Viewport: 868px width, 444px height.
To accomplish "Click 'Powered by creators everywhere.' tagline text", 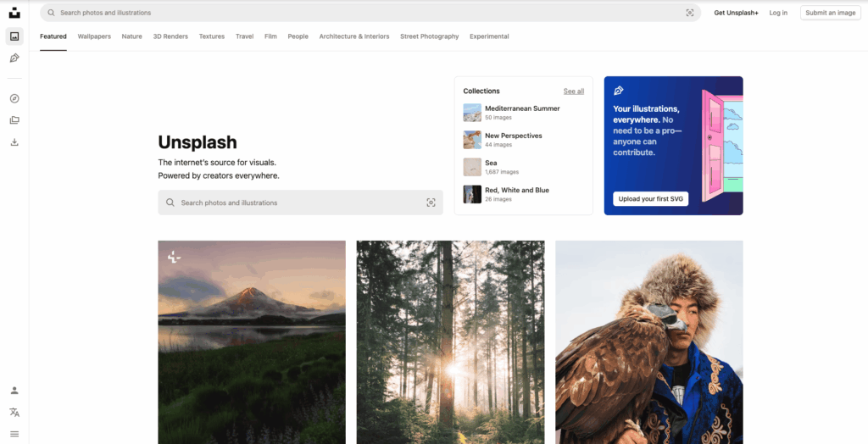I will [219, 176].
